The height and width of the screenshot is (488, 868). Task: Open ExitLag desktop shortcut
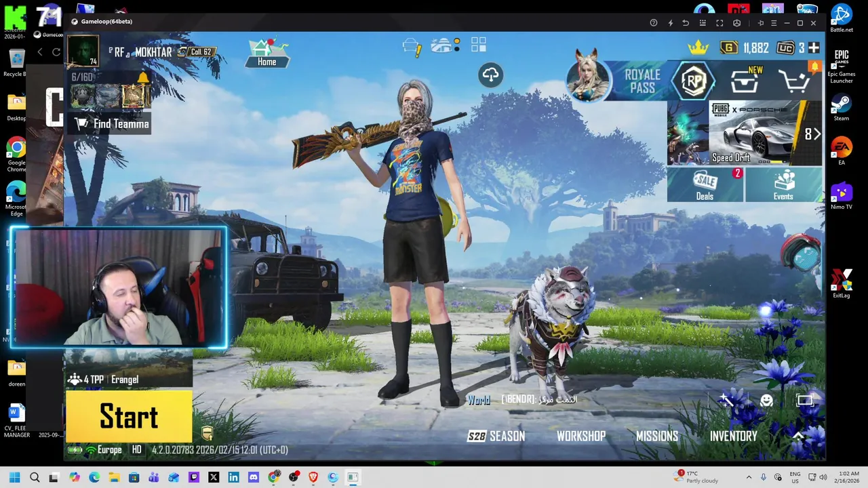(x=842, y=283)
